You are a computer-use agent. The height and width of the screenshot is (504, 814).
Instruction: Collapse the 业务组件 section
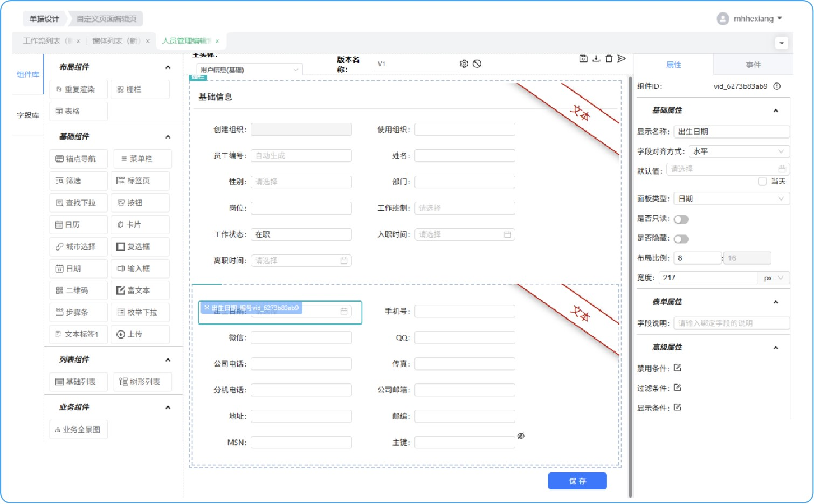tap(168, 408)
